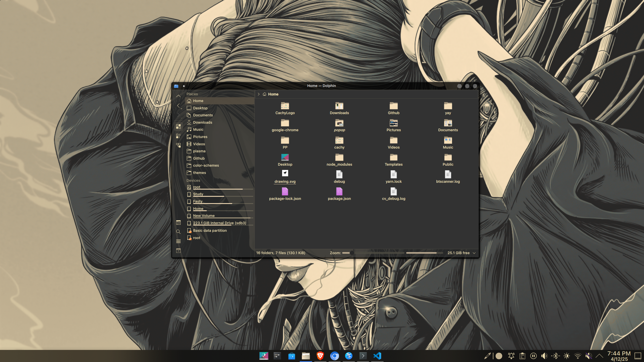Expand the breadcrumb chevron before Home

pos(258,94)
